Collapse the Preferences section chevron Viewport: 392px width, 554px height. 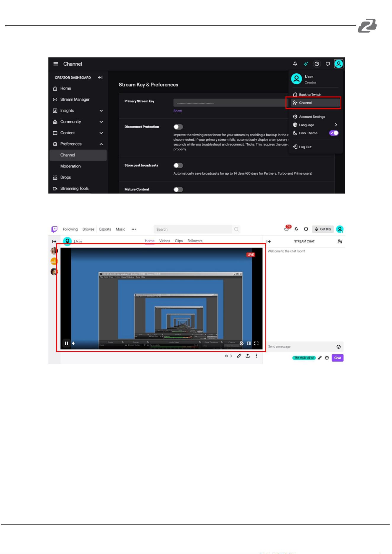pos(101,144)
